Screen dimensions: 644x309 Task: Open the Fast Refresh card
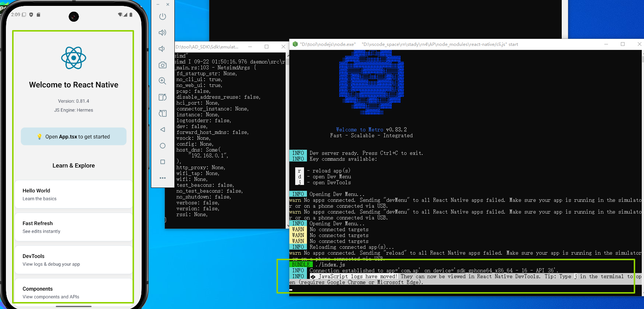[73, 227]
